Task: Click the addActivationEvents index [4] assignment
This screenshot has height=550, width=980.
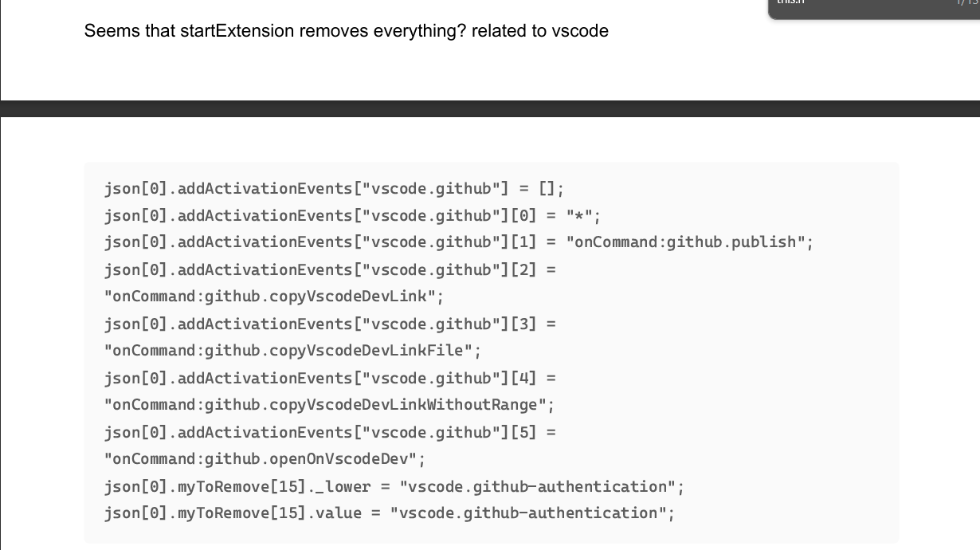Action: coord(330,379)
